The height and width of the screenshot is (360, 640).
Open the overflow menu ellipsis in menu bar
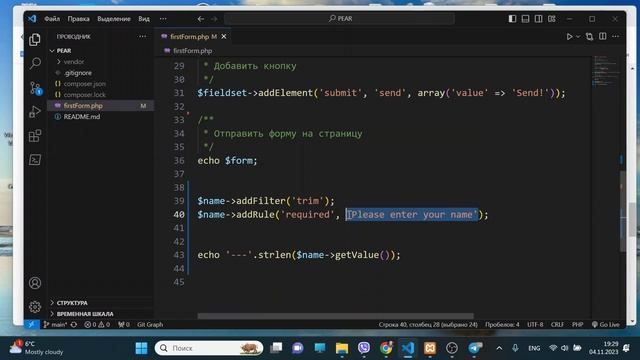click(x=163, y=19)
